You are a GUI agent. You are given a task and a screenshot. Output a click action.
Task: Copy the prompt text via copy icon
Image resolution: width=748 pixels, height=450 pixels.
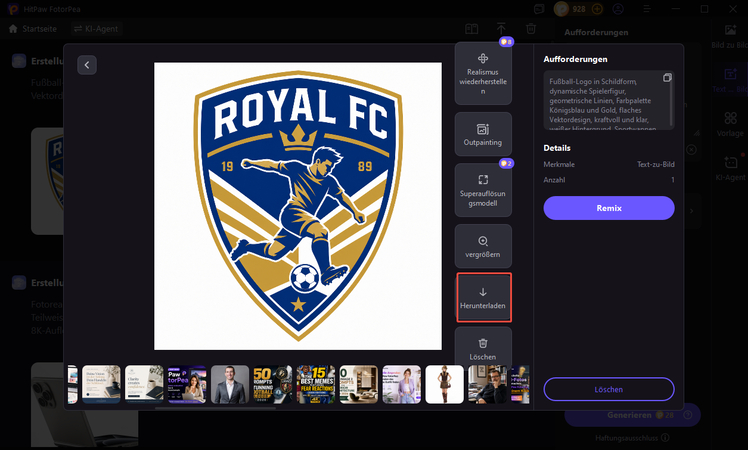667,78
